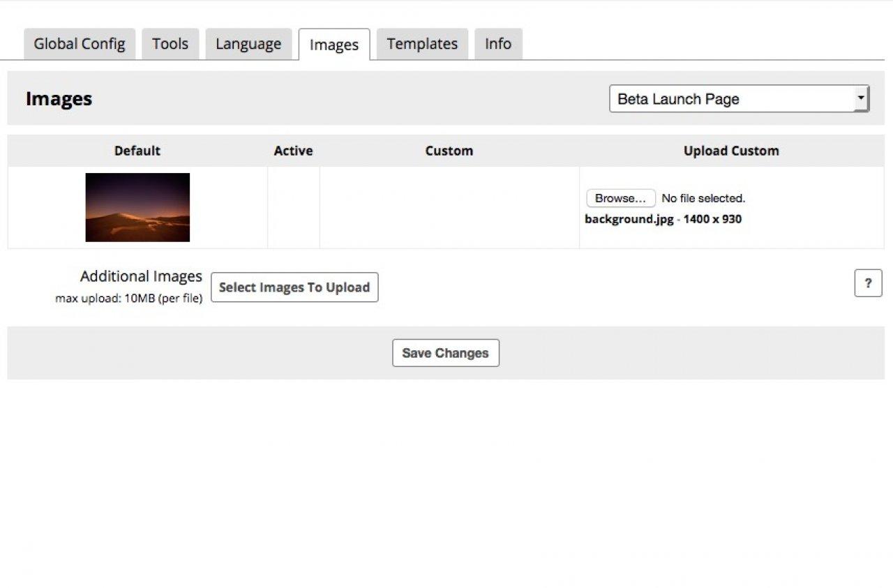Click the 'No file selected.' text

point(703,198)
